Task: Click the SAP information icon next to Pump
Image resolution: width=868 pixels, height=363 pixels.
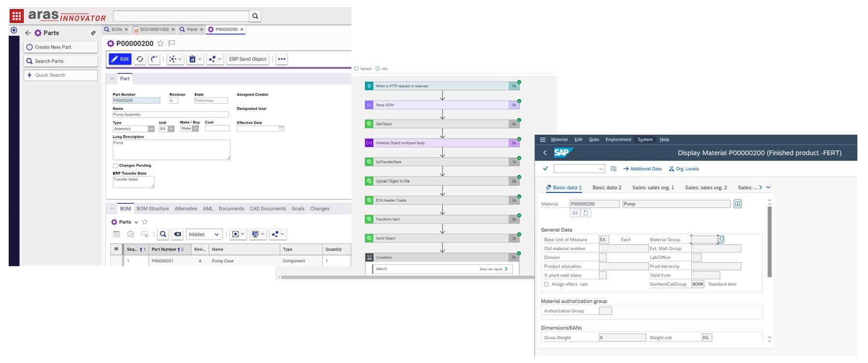Action: (738, 204)
